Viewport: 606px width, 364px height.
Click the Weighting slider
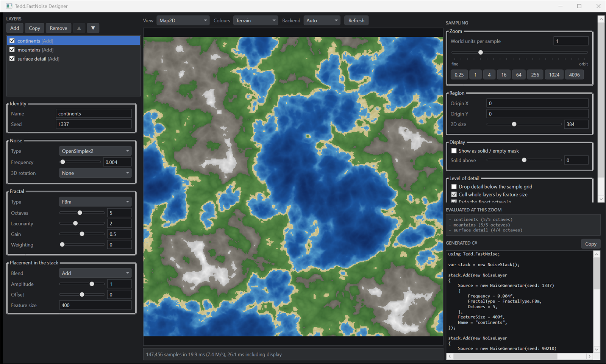[x=82, y=245]
